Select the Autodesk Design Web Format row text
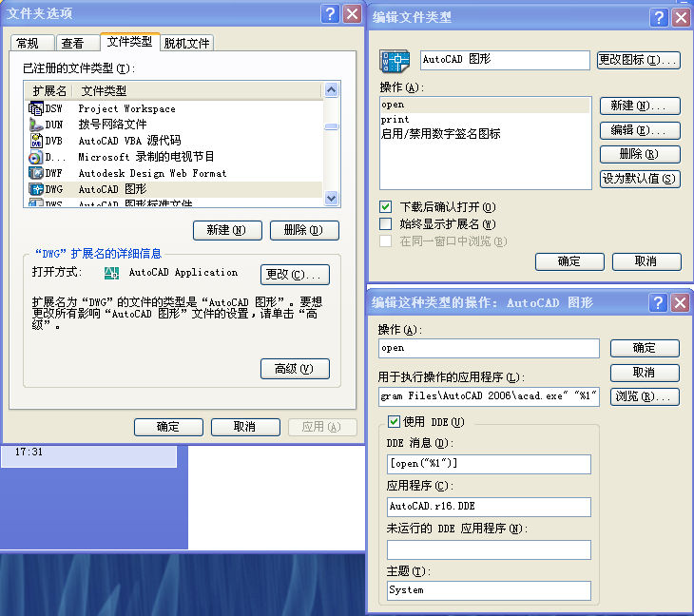694x616 pixels. pyautogui.click(x=152, y=173)
